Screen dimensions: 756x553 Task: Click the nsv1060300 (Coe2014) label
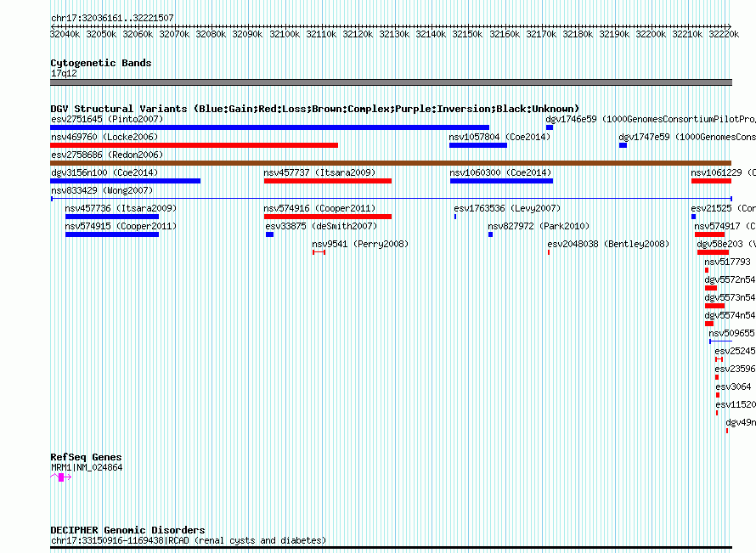point(500,172)
